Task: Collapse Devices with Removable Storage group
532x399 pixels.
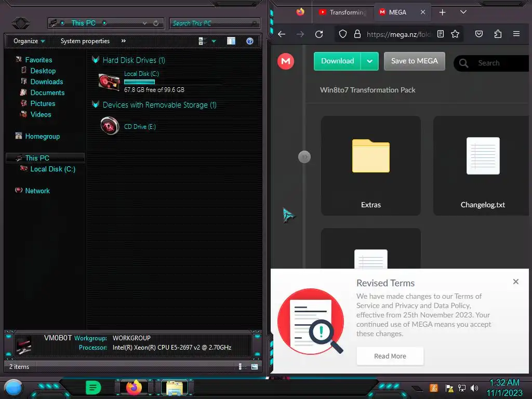Action: tap(96, 104)
